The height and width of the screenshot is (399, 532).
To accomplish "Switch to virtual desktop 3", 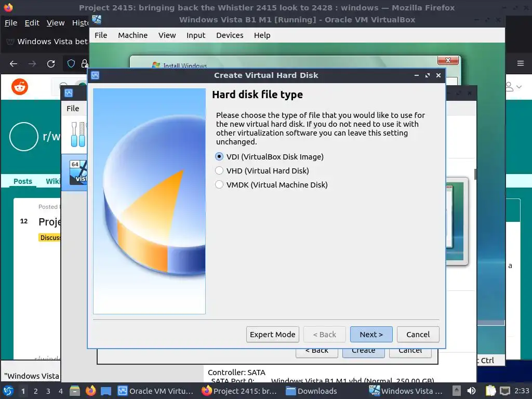I will click(48, 391).
